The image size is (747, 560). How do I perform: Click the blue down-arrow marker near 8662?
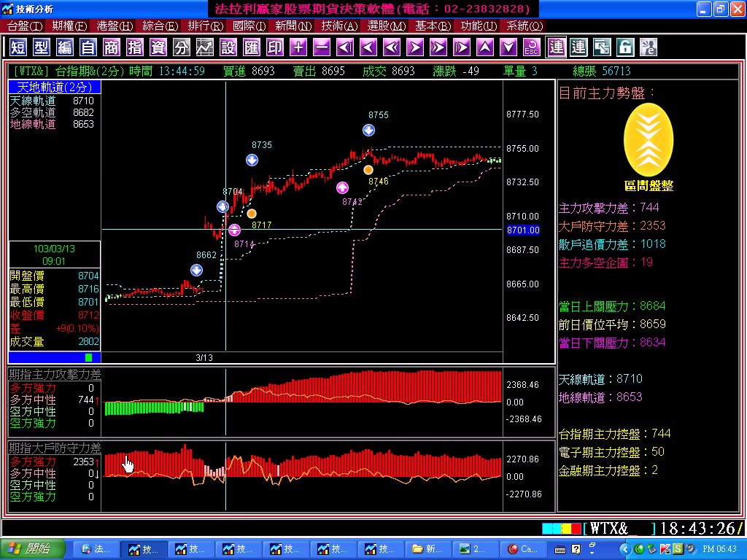(x=196, y=271)
